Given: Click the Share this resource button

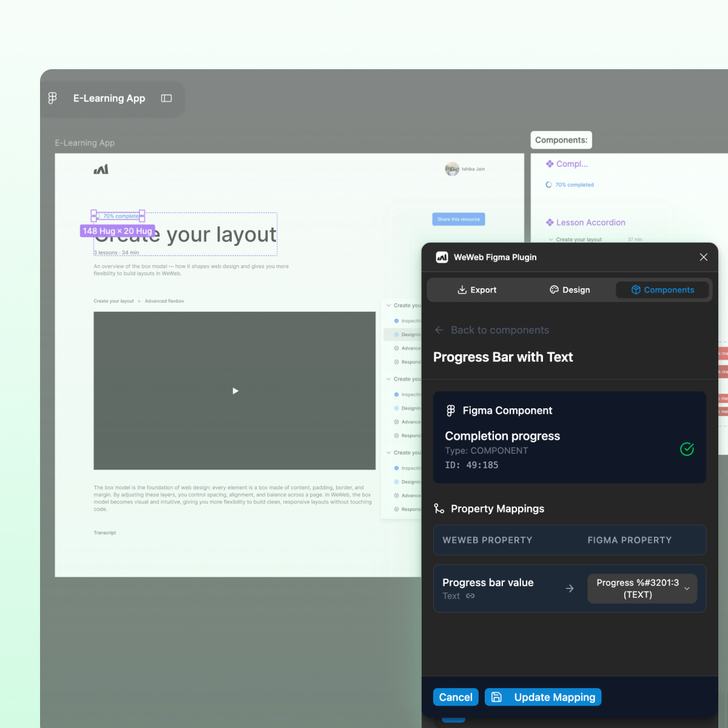Looking at the screenshot, I should 459,219.
